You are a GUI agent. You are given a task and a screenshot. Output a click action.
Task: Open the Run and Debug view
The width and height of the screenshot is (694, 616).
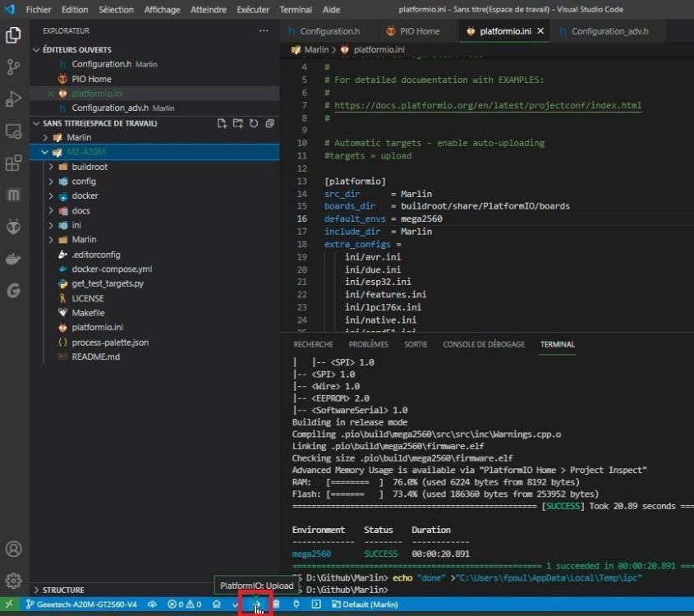(13, 99)
